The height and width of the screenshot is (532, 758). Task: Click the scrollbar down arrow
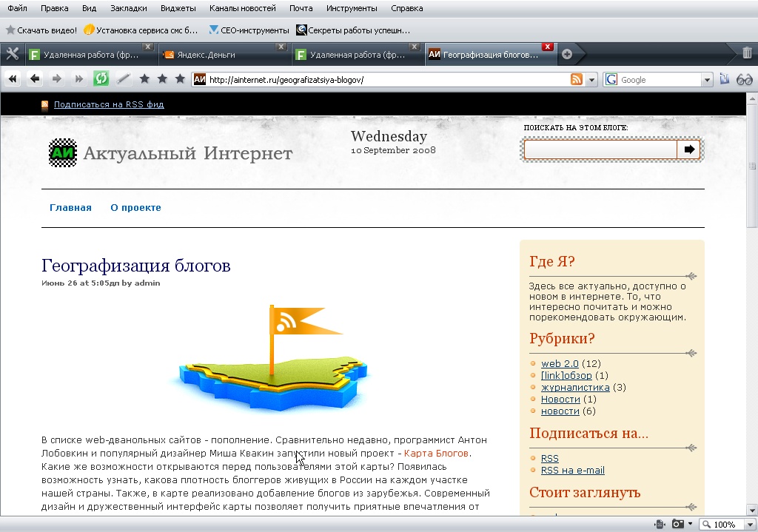click(752, 510)
